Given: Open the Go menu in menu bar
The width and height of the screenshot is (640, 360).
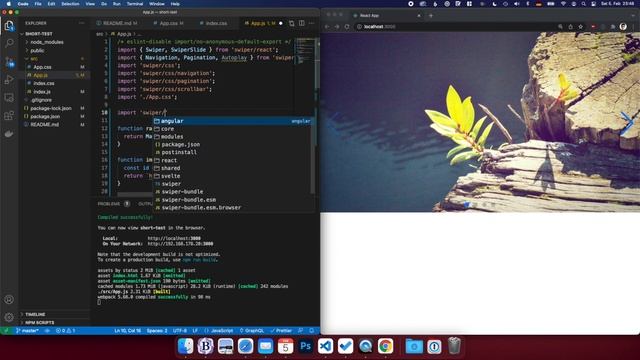Looking at the screenshot, I should coord(104,4).
